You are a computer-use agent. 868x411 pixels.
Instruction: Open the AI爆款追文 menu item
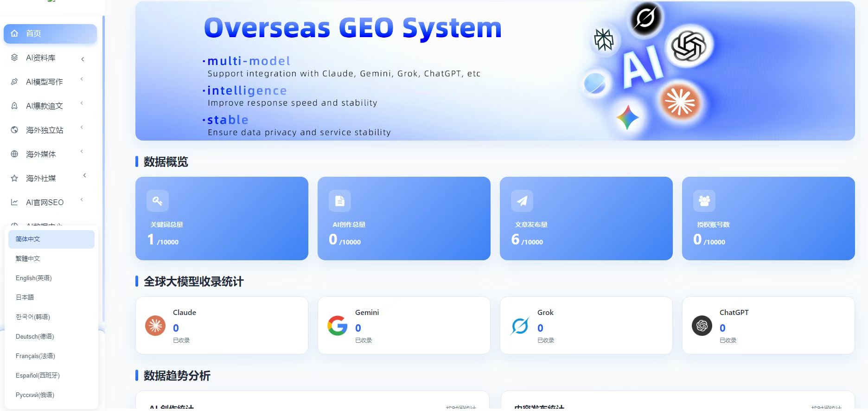coord(50,106)
